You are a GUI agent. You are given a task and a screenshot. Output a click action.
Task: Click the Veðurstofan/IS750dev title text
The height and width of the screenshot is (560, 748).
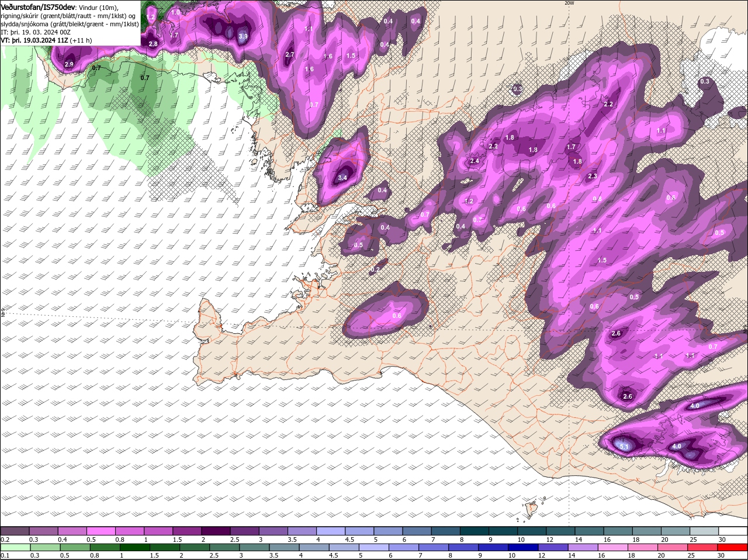pyautogui.click(x=38, y=6)
